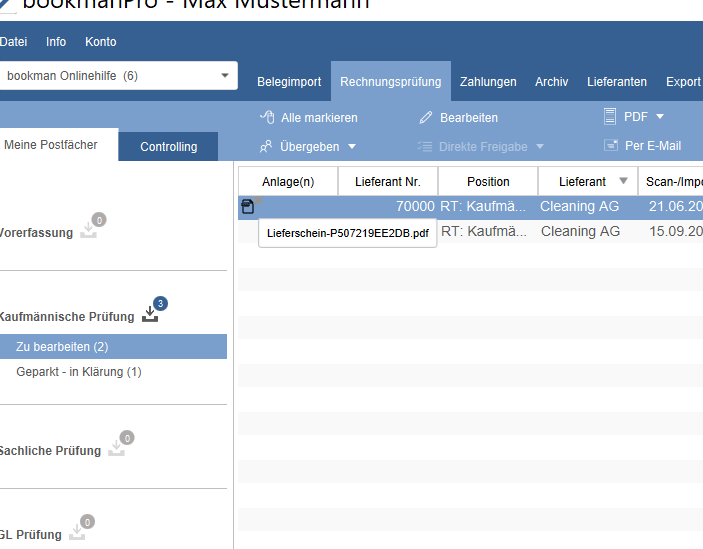
Task: Expand the PDF dropdown arrow
Action: 660,117
